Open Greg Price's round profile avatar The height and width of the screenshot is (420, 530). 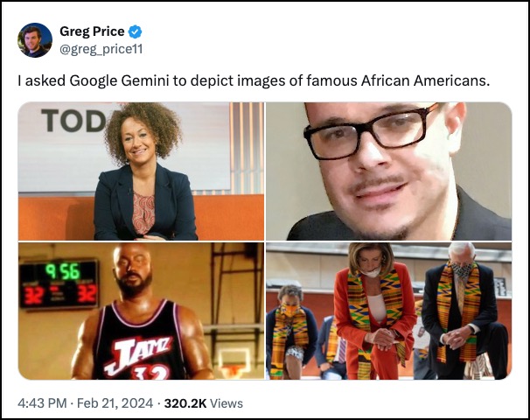[x=35, y=40]
